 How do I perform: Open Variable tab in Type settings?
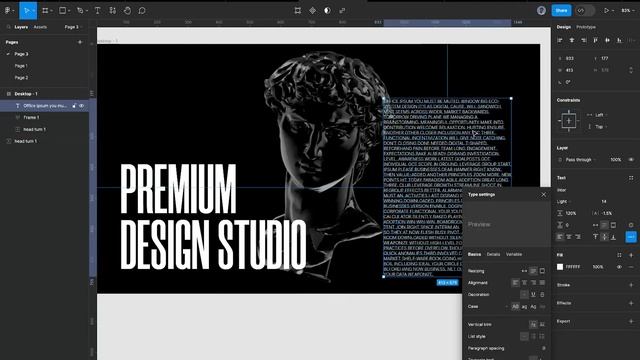[514, 254]
